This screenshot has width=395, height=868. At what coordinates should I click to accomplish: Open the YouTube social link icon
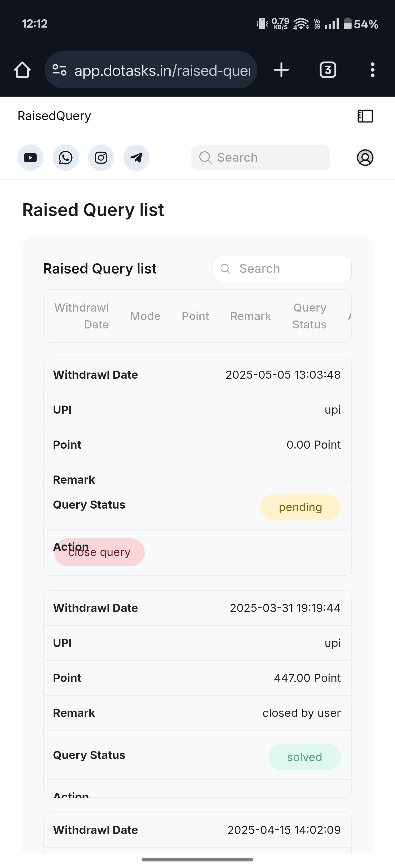click(30, 158)
